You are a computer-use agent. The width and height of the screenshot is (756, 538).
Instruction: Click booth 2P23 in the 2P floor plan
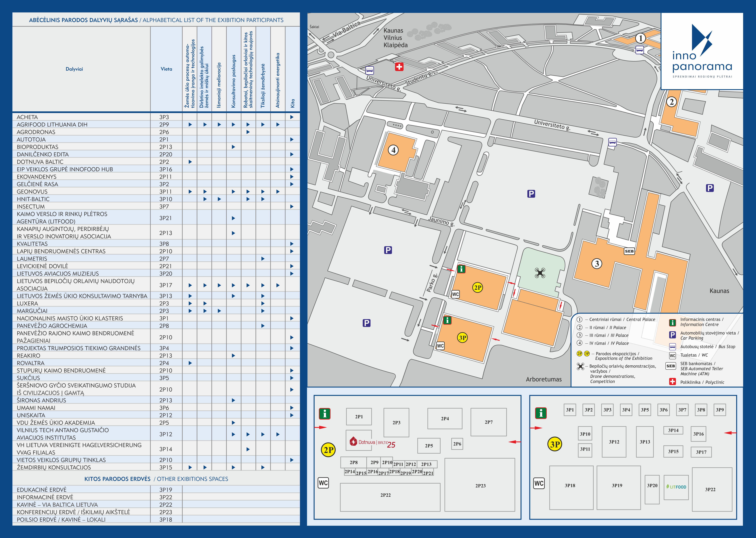pos(480,485)
